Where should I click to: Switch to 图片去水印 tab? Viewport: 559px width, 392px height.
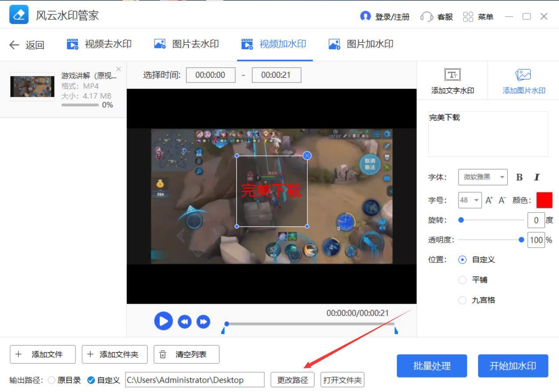(x=186, y=44)
